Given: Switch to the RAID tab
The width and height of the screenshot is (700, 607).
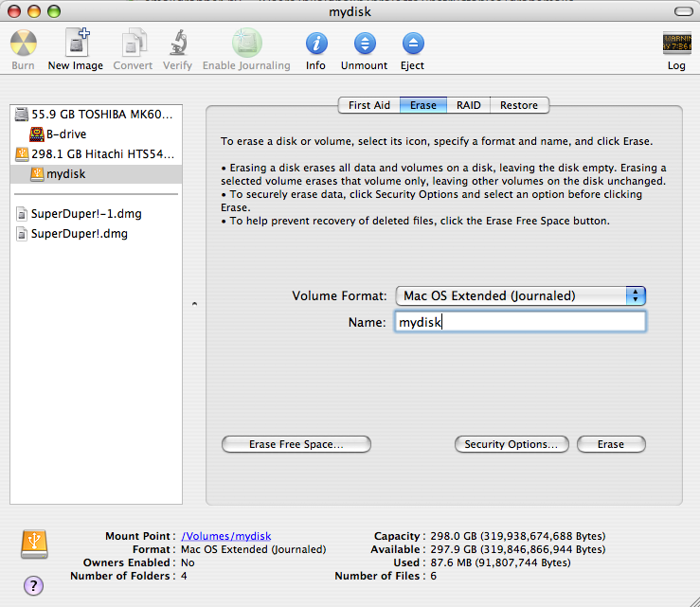Looking at the screenshot, I should pos(468,105).
